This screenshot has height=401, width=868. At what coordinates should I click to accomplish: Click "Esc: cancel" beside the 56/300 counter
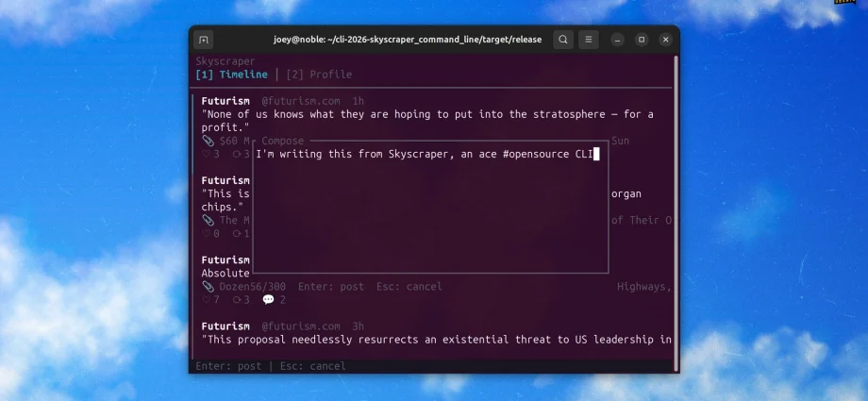(x=409, y=286)
